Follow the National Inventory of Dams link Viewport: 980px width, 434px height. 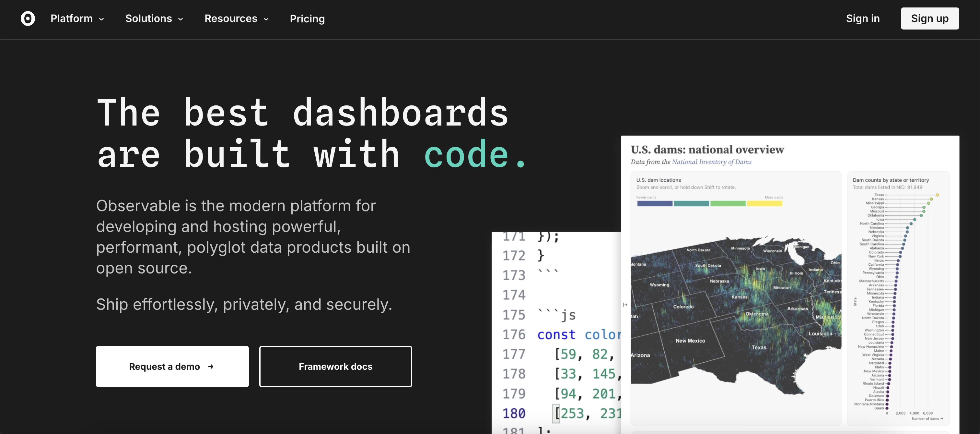(711, 162)
